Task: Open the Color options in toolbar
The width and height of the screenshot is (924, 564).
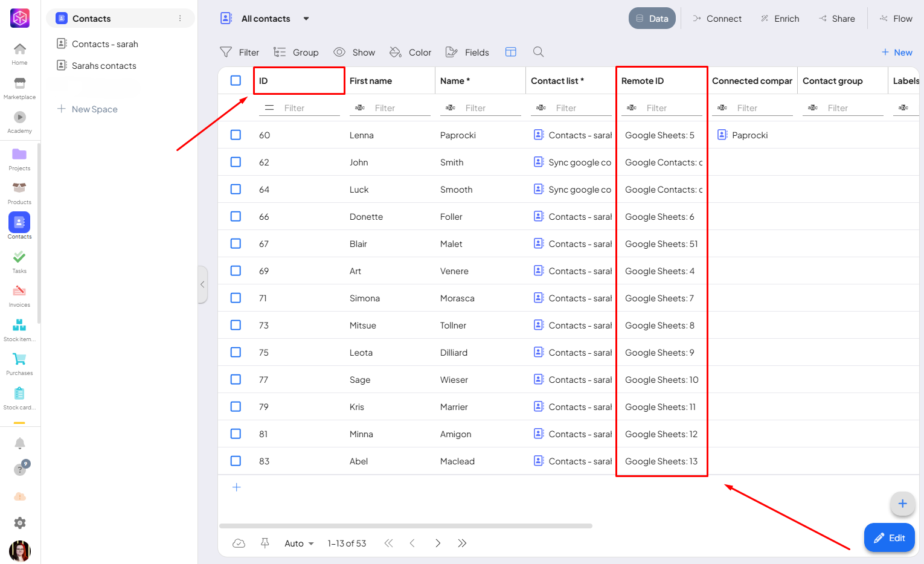Action: click(411, 53)
